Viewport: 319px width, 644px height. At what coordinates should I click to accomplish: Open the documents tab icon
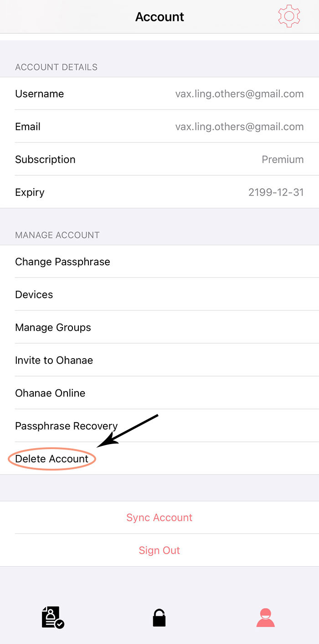[x=53, y=618]
